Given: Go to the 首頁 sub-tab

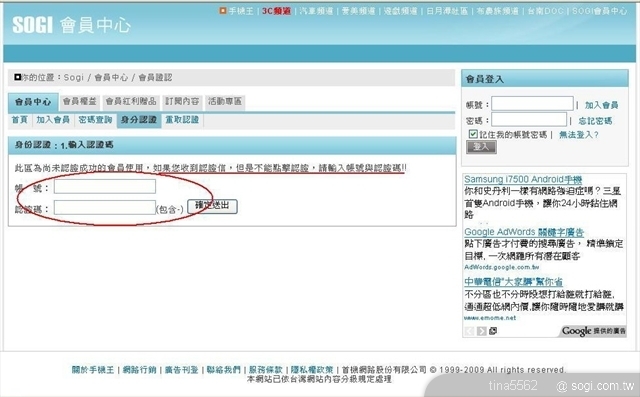Looking at the screenshot, I should click(x=20, y=120).
